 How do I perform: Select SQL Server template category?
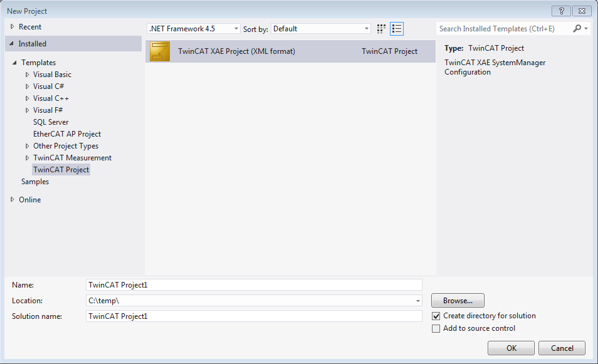pos(51,122)
